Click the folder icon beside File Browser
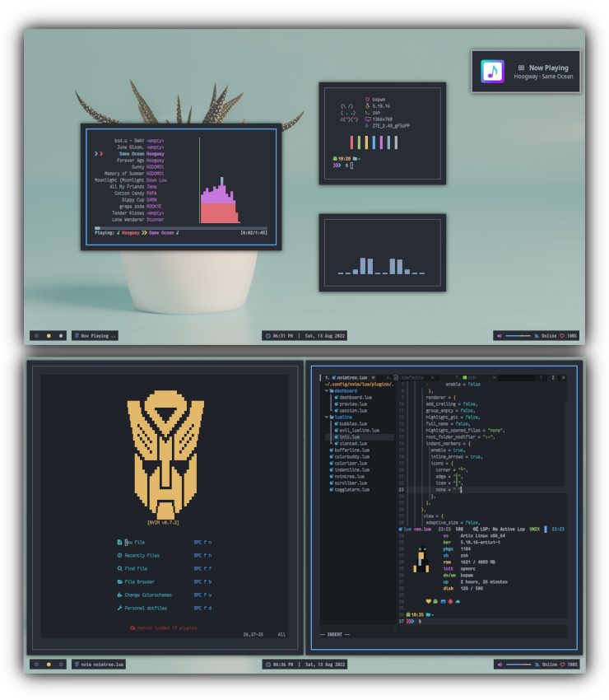Viewport: 609px width, 700px height. pyautogui.click(x=119, y=581)
